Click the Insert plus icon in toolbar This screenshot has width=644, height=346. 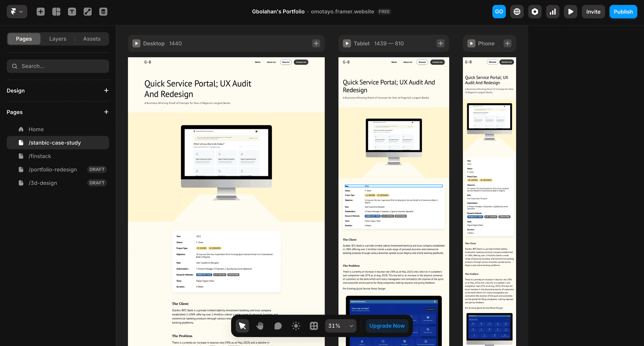(41, 12)
